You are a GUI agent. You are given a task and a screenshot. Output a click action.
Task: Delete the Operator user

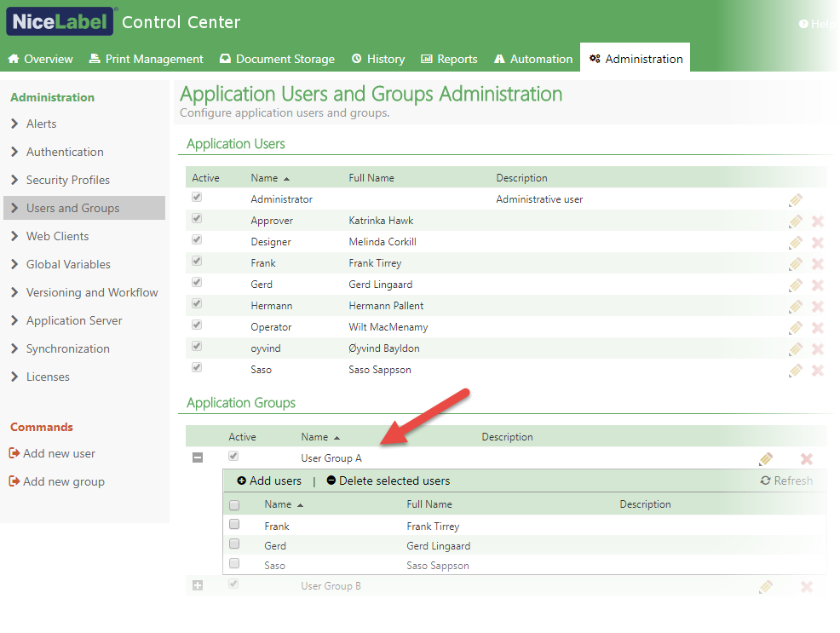818,328
